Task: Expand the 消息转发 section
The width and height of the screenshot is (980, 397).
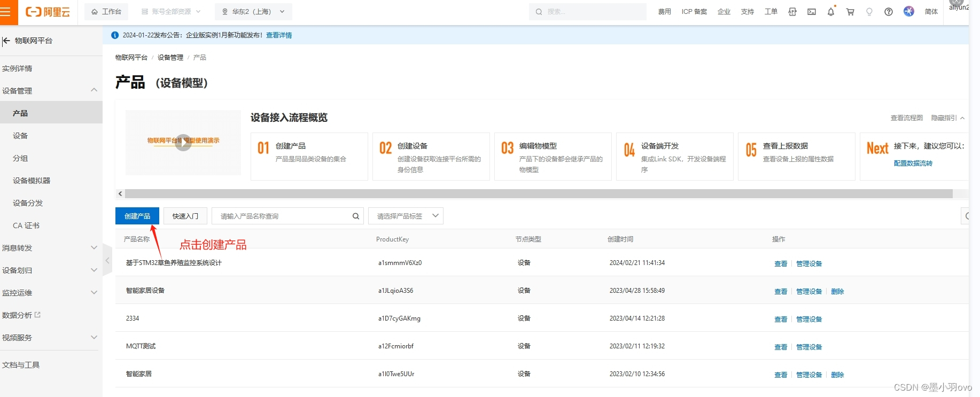Action: pos(51,248)
